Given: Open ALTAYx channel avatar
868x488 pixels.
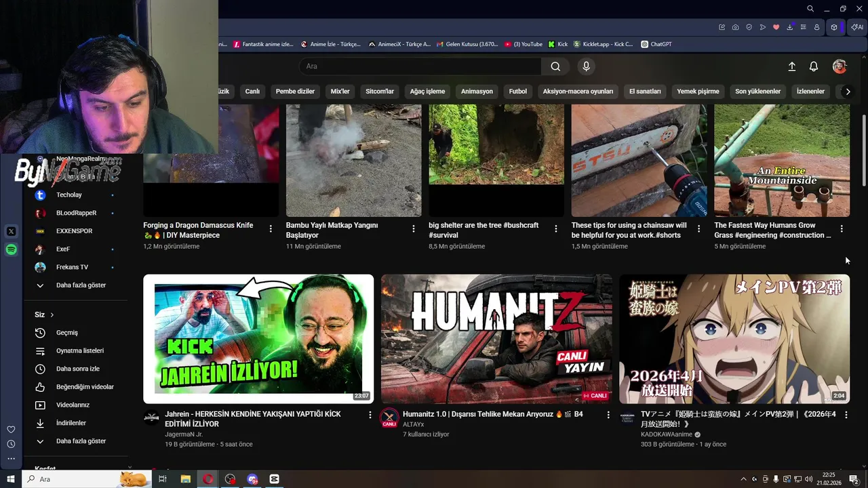Looking at the screenshot, I should (x=389, y=418).
